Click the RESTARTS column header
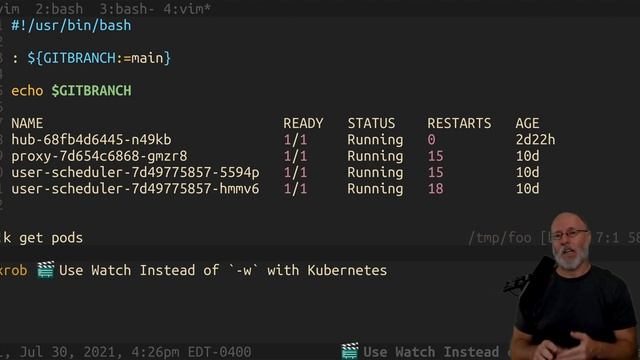Screen dimensions: 640x360 [x=459, y=123]
